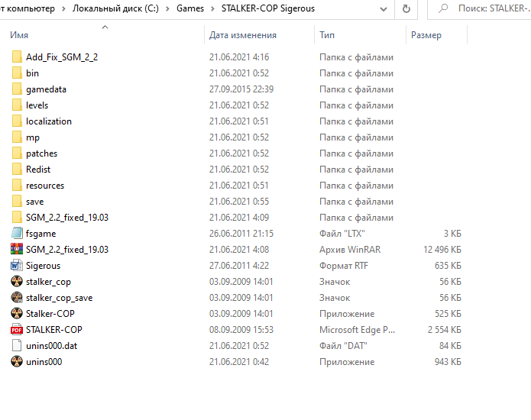The width and height of the screenshot is (531, 420).
Task: Click the date 21.06.2021 0:55
Action: tap(239, 202)
